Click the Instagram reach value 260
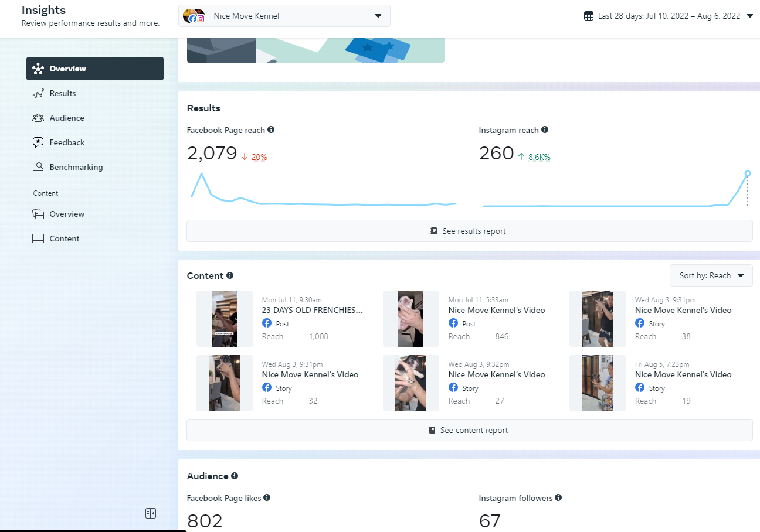This screenshot has width=760, height=532. (x=496, y=154)
